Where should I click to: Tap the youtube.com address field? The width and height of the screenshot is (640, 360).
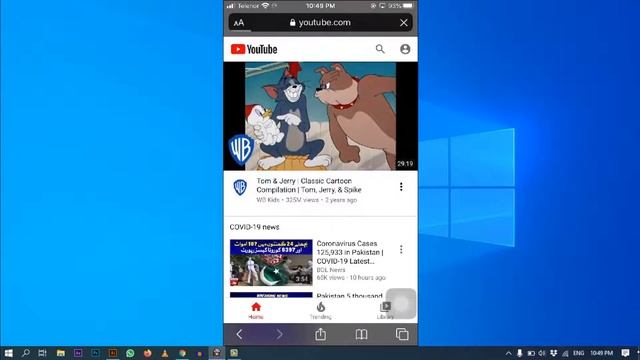point(320,22)
